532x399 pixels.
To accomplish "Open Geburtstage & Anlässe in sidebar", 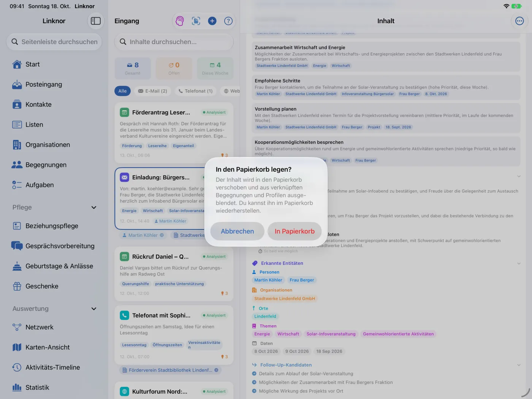I will 54,266.
